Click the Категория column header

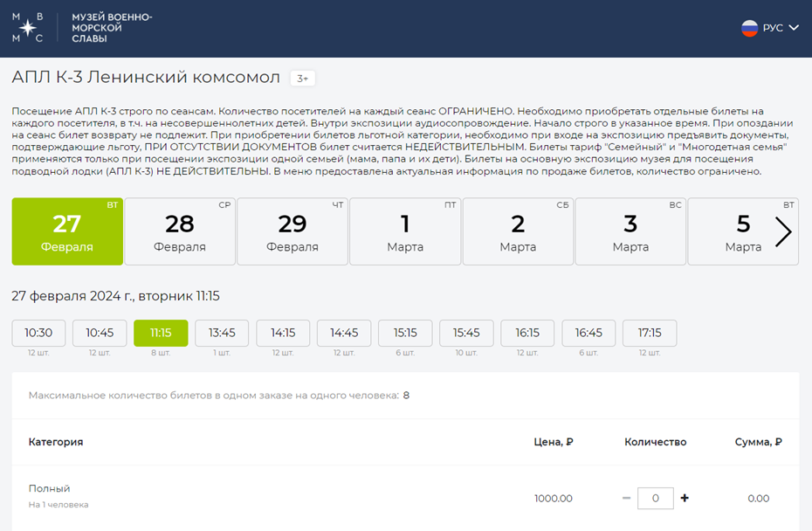pyautogui.click(x=56, y=442)
